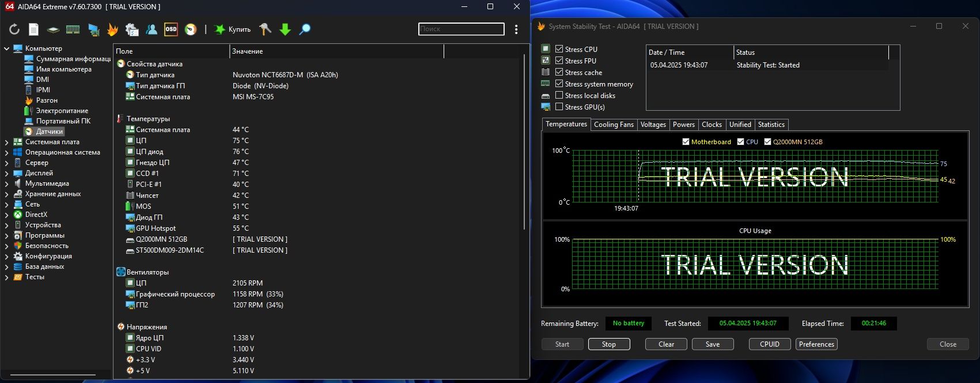Click the green download arrow icon
Image resolution: width=980 pixels, height=383 pixels.
click(285, 29)
